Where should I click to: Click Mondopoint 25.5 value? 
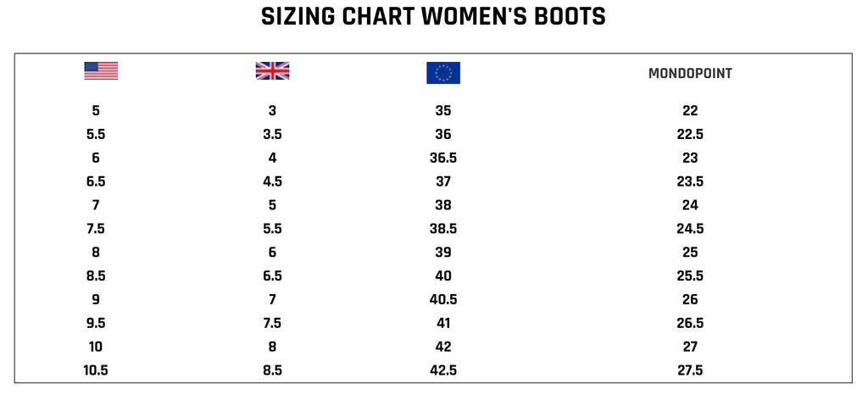click(690, 276)
